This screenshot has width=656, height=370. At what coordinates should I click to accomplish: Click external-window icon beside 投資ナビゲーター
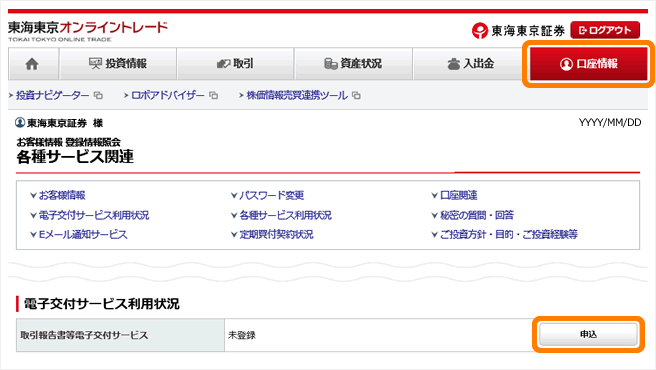98,95
